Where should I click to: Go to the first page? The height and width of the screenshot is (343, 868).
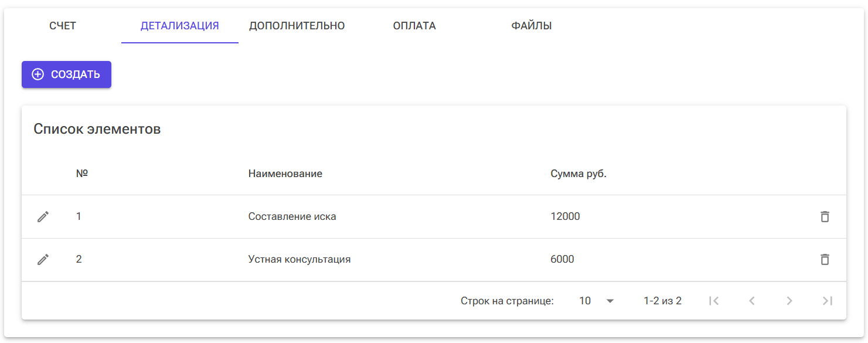click(x=714, y=300)
